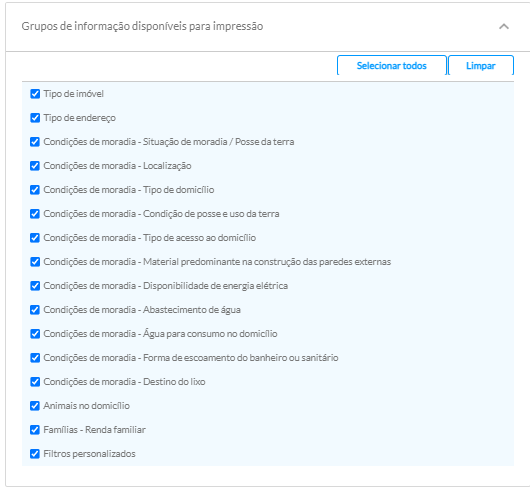The width and height of the screenshot is (530, 487).
Task: Toggle Condição de posse e uso da terra checkbox
Action: [35, 214]
